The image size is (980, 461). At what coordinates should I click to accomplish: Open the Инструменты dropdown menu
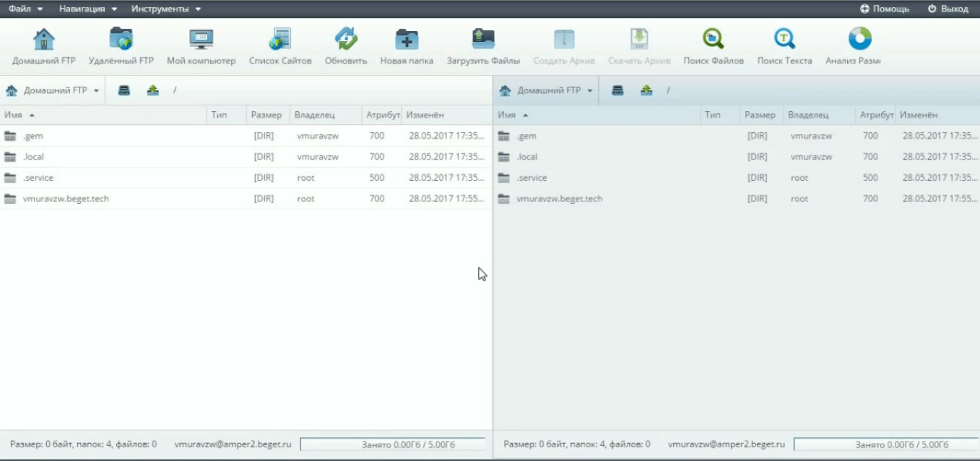click(x=165, y=9)
